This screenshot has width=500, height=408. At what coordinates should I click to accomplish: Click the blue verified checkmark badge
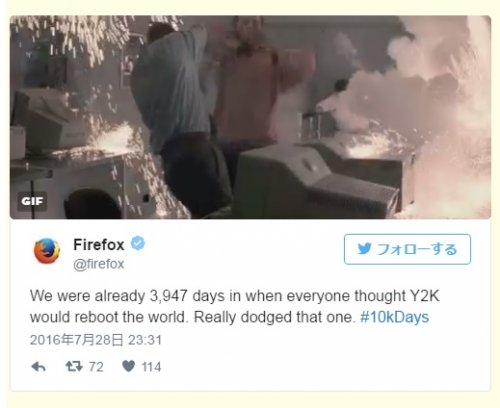pos(138,243)
